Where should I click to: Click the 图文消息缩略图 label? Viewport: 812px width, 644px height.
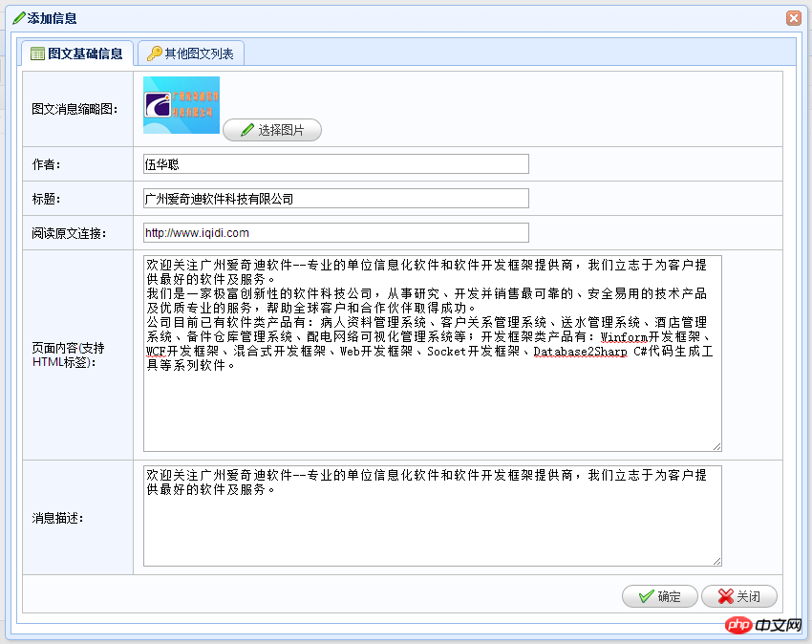(x=75, y=109)
